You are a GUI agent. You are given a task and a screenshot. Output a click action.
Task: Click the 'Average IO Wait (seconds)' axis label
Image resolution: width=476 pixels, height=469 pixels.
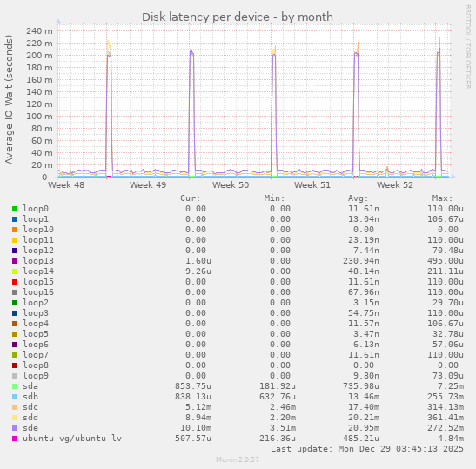[x=9, y=99]
